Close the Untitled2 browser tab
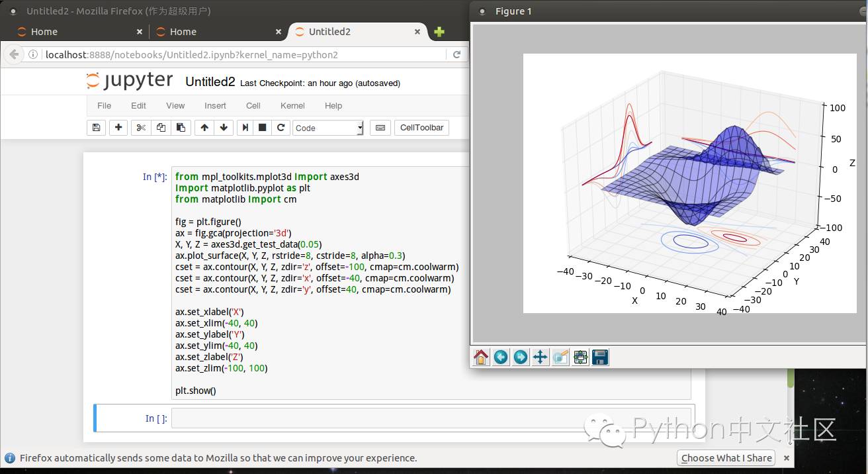Image resolution: width=868 pixels, height=474 pixels. pyautogui.click(x=417, y=32)
